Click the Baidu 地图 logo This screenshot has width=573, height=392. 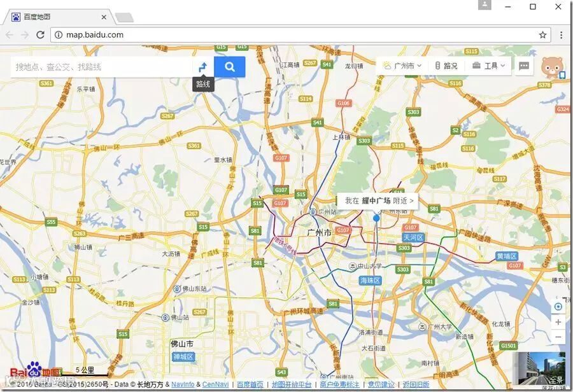pyautogui.click(x=35, y=370)
